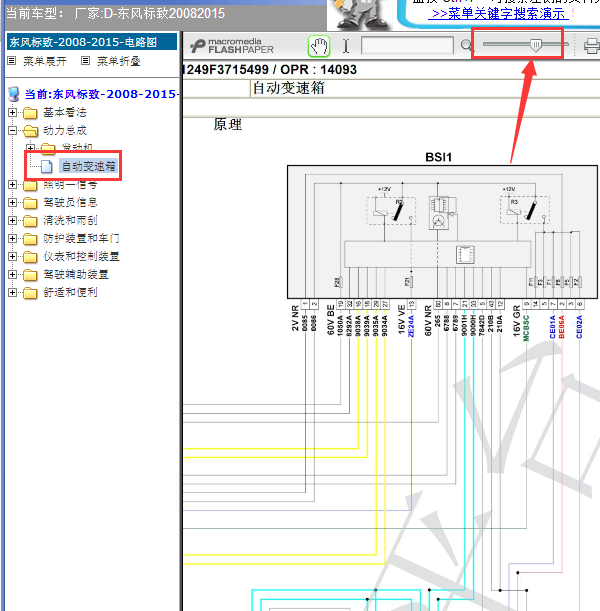
Task: Click the icon beside 菜单折叠
Action: point(85,61)
